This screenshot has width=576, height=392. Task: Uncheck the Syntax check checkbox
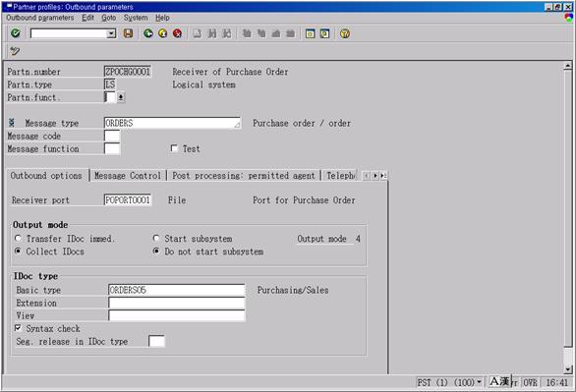pos(18,328)
